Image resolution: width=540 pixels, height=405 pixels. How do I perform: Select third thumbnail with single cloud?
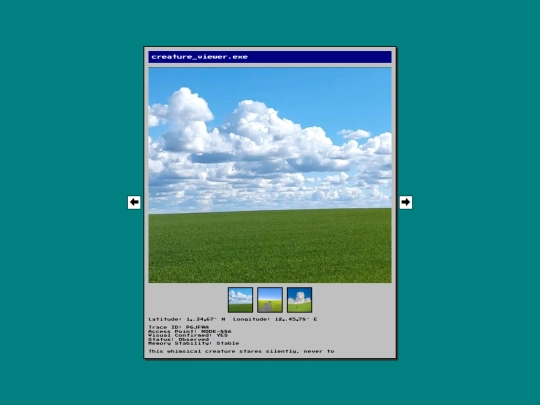299,300
